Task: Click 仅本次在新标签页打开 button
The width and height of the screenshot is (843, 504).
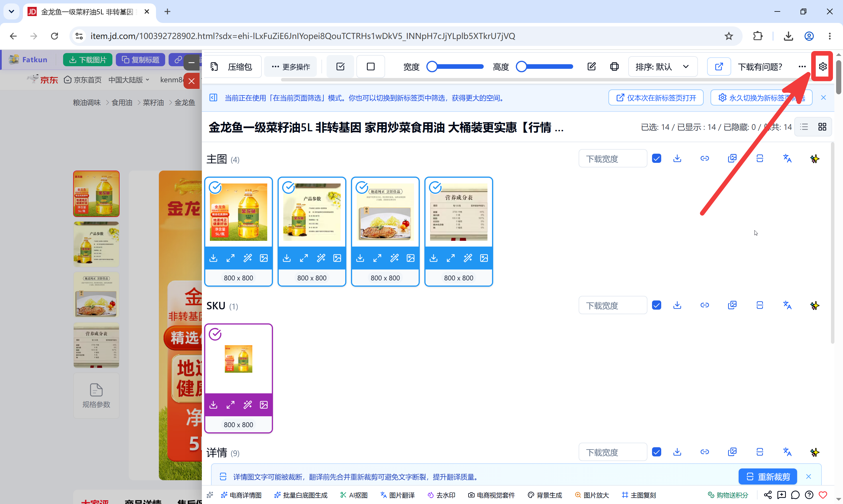Action: [656, 98]
